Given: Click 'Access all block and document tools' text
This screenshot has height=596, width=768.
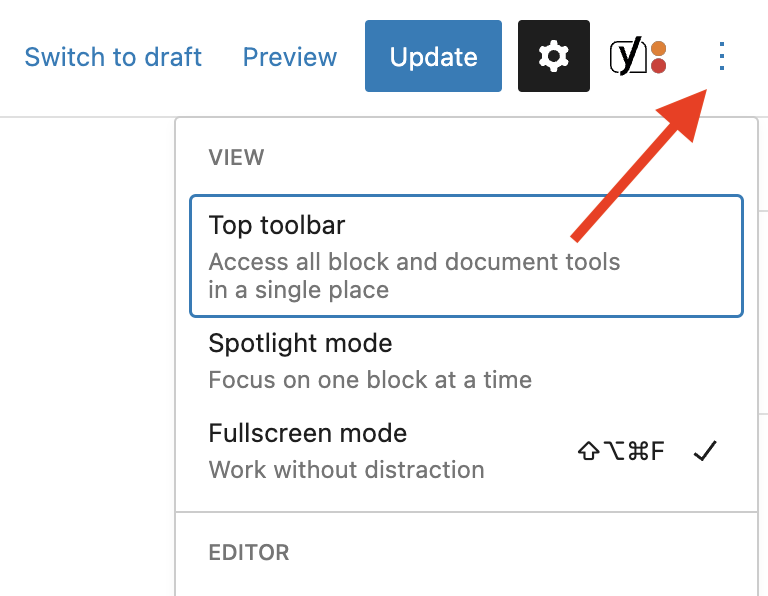Looking at the screenshot, I should point(414,262).
